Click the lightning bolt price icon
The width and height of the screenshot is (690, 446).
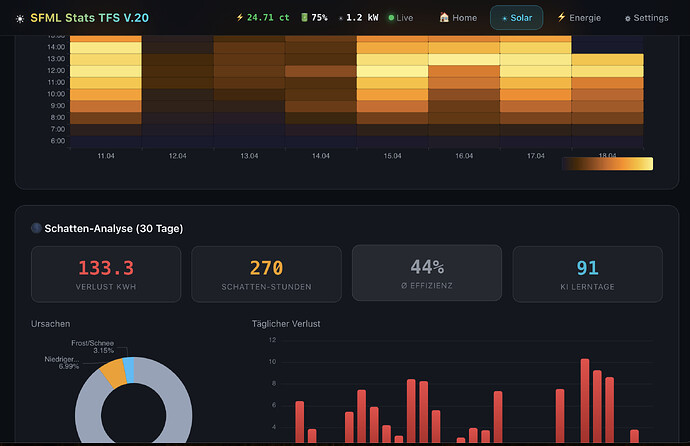pyautogui.click(x=240, y=18)
